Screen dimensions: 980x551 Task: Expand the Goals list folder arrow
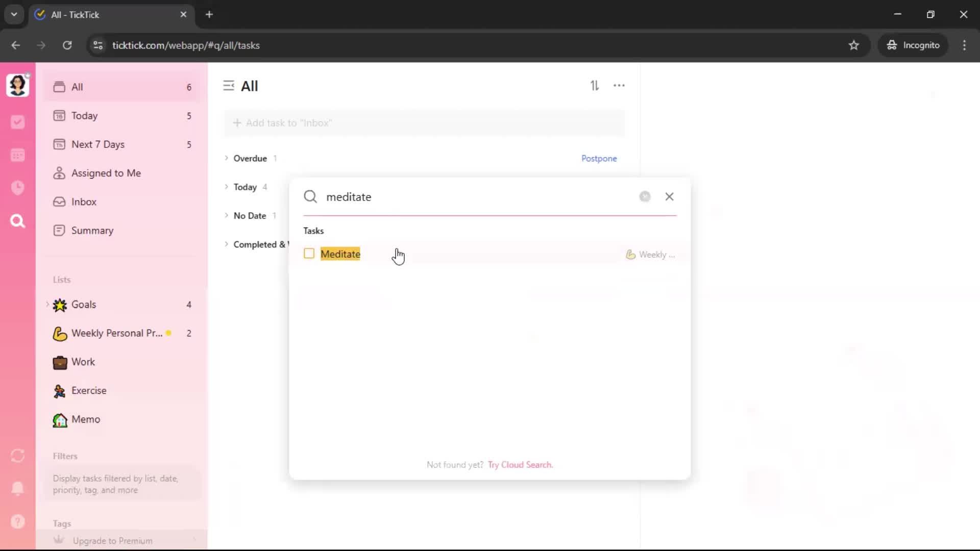click(x=47, y=305)
